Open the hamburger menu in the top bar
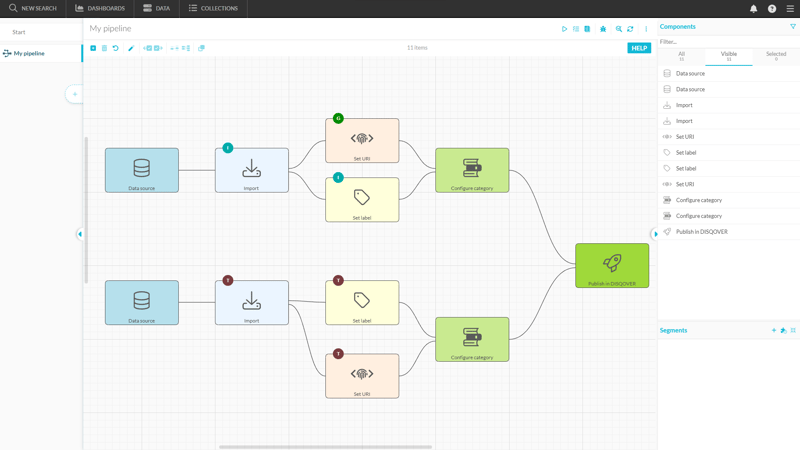The image size is (800, 450). click(790, 9)
